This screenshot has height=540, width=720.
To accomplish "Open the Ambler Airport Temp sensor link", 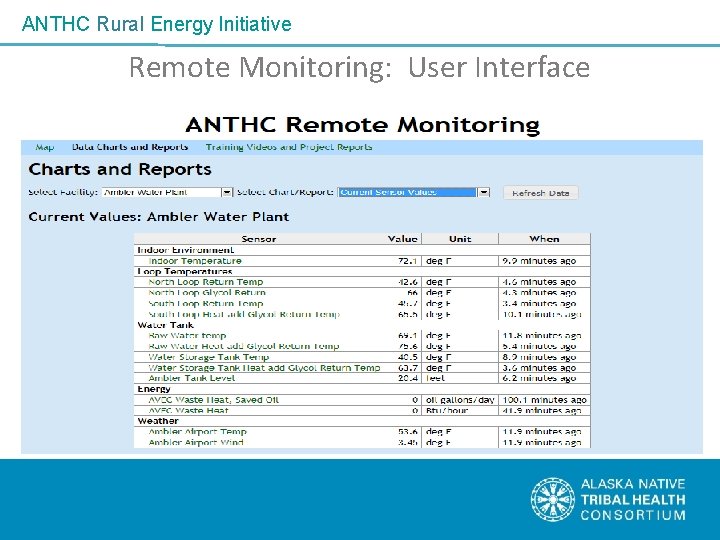I will [x=197, y=432].
